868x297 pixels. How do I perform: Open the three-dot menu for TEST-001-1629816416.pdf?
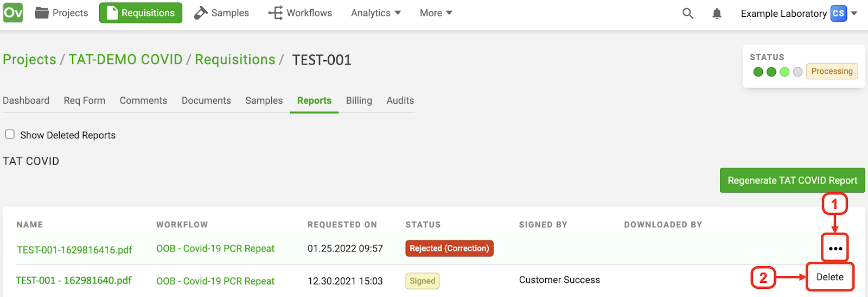pos(835,249)
